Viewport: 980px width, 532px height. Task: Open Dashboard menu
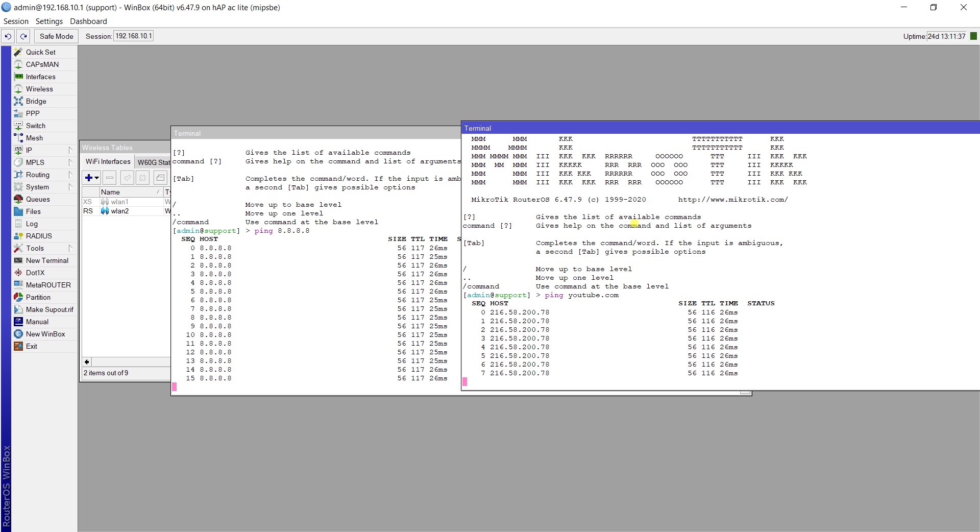(88, 21)
